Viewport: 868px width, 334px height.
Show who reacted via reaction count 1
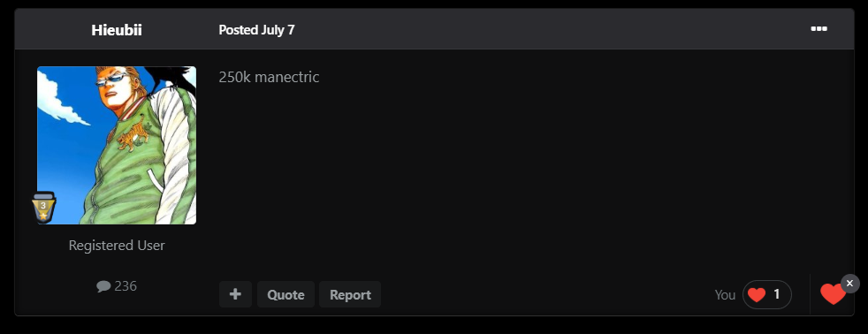tap(777, 295)
